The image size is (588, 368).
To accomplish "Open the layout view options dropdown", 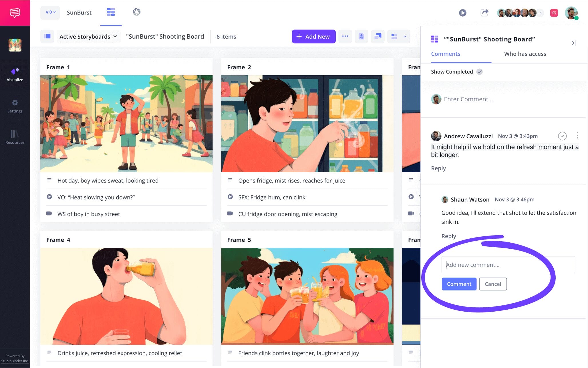I will (404, 37).
